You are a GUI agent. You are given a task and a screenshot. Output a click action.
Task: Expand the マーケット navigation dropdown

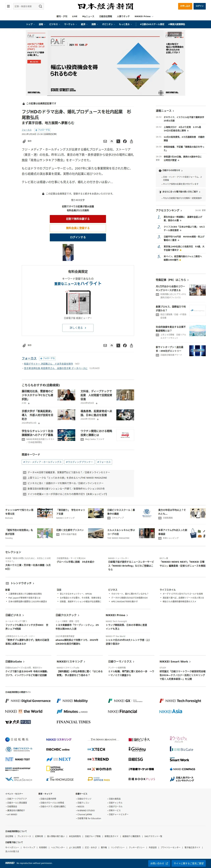tap(70, 24)
